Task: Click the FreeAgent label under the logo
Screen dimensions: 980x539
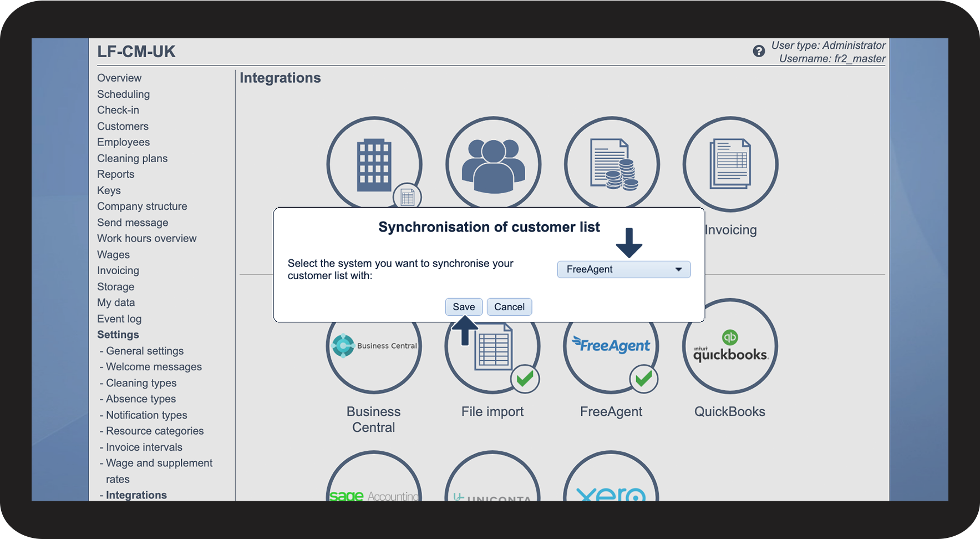Action: [611, 411]
